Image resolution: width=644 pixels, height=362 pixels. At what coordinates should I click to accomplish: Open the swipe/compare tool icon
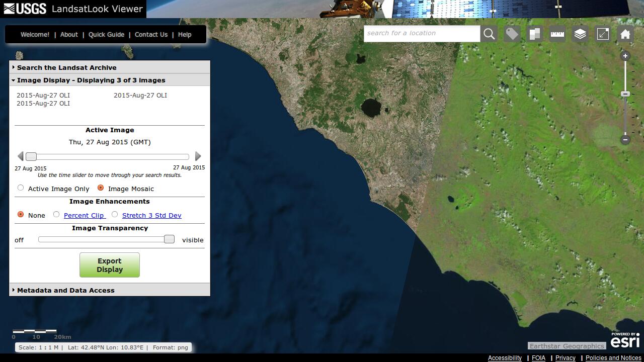click(x=535, y=34)
